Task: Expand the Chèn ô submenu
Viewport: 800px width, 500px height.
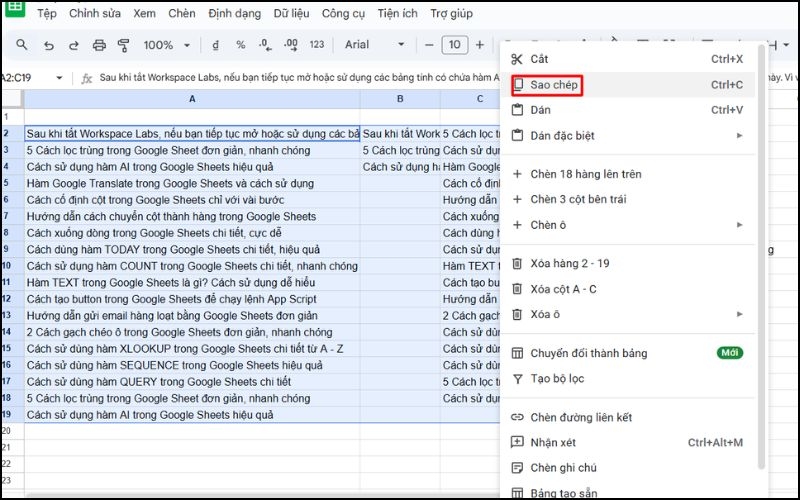Action: 627,224
